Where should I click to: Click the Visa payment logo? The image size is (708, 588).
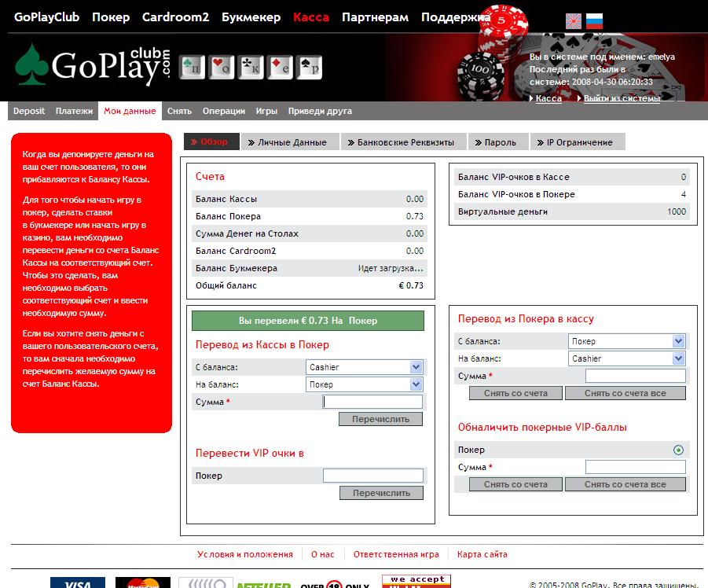[x=77, y=582]
